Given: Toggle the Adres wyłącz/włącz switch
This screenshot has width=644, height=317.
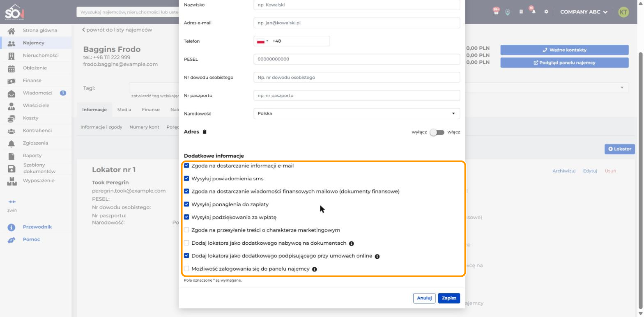Looking at the screenshot, I should [x=437, y=132].
